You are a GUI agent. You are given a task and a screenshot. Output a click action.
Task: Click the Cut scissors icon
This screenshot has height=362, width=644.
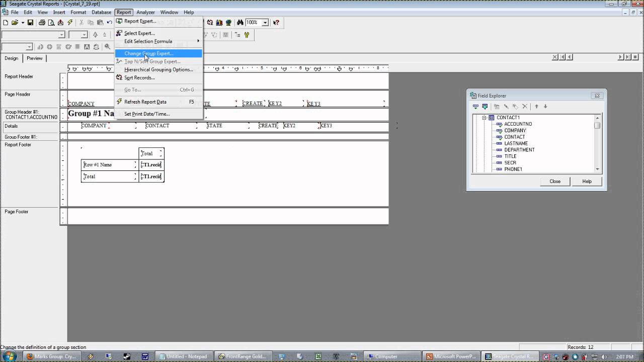tap(81, 23)
